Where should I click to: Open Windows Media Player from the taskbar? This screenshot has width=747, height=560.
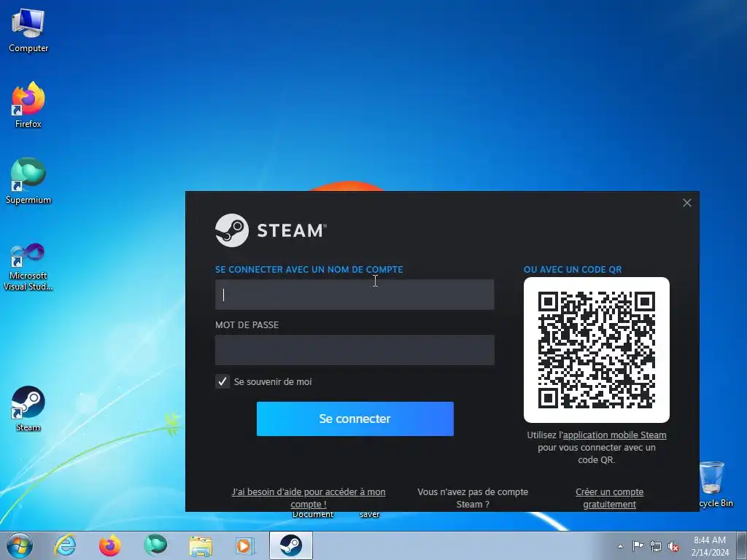[245, 545]
